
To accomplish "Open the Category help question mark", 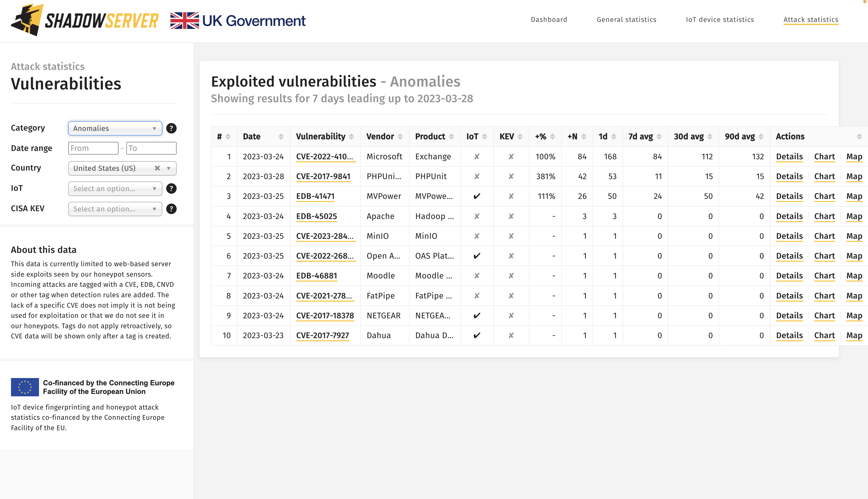I will tap(171, 128).
